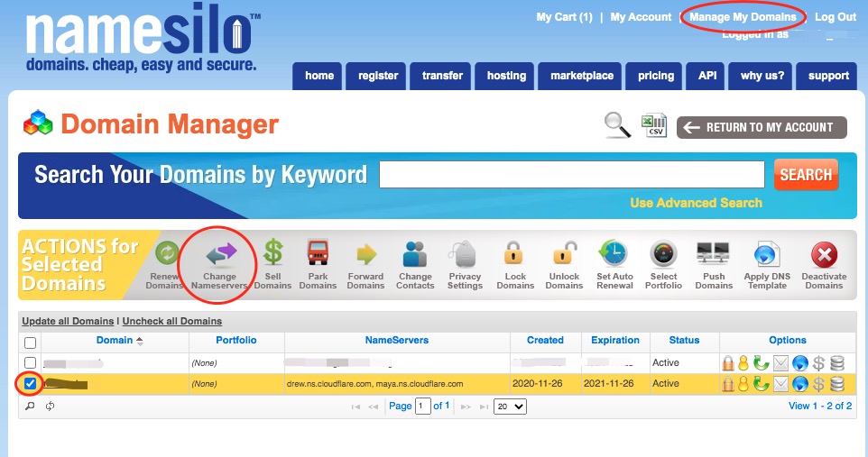This screenshot has height=457, width=868.
Task: Choose Lock Domains action
Action: pyautogui.click(x=515, y=266)
